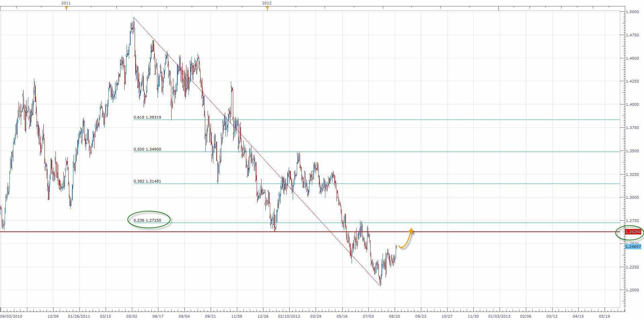644x320 pixels.
Task: Click the 06/17 date label
Action: coord(158,316)
